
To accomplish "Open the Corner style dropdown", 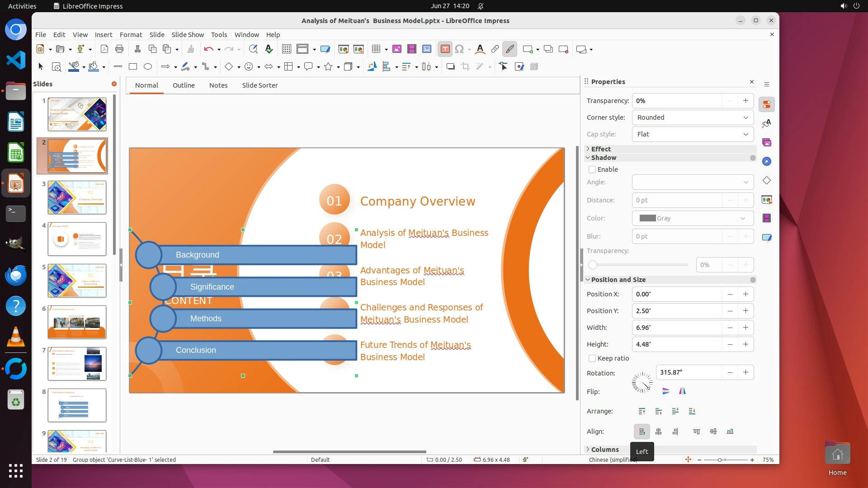I will (x=693, y=117).
